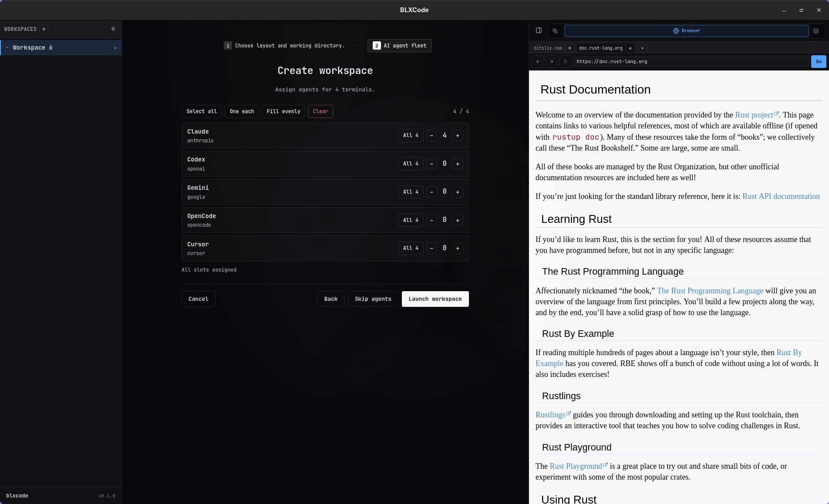Select the Browser panel selector
This screenshot has height=504, width=829.
click(687, 31)
